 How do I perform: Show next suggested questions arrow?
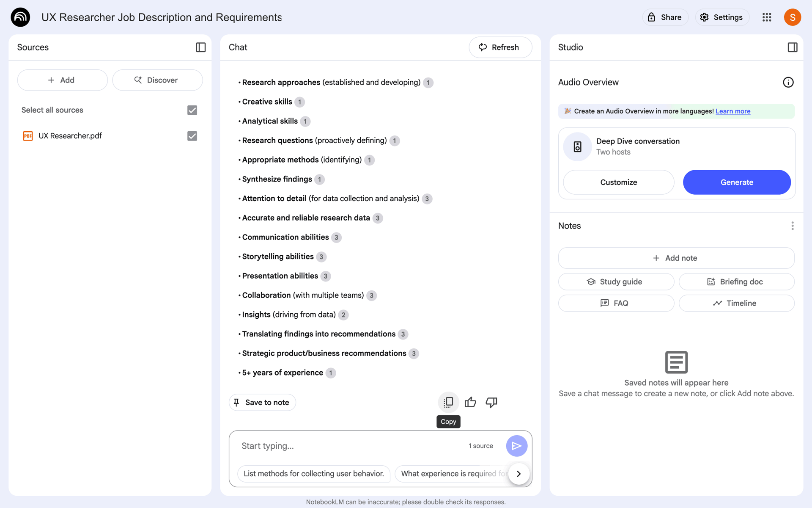(519, 474)
